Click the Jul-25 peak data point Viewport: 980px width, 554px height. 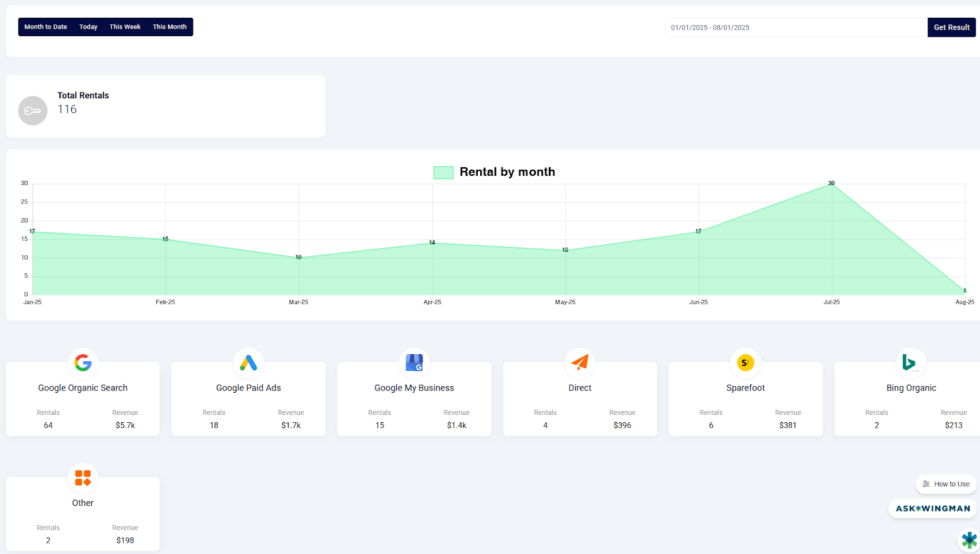[832, 184]
